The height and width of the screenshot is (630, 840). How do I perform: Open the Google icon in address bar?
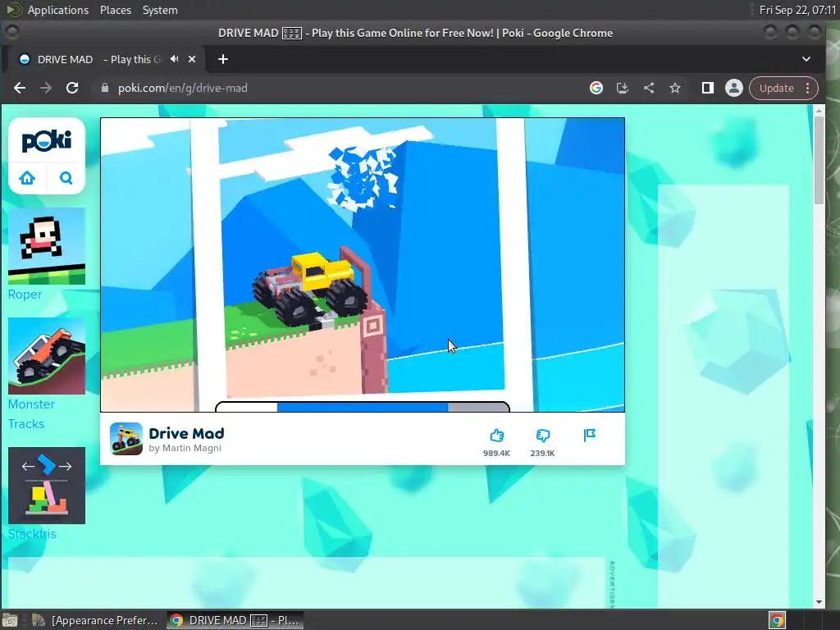[x=596, y=88]
